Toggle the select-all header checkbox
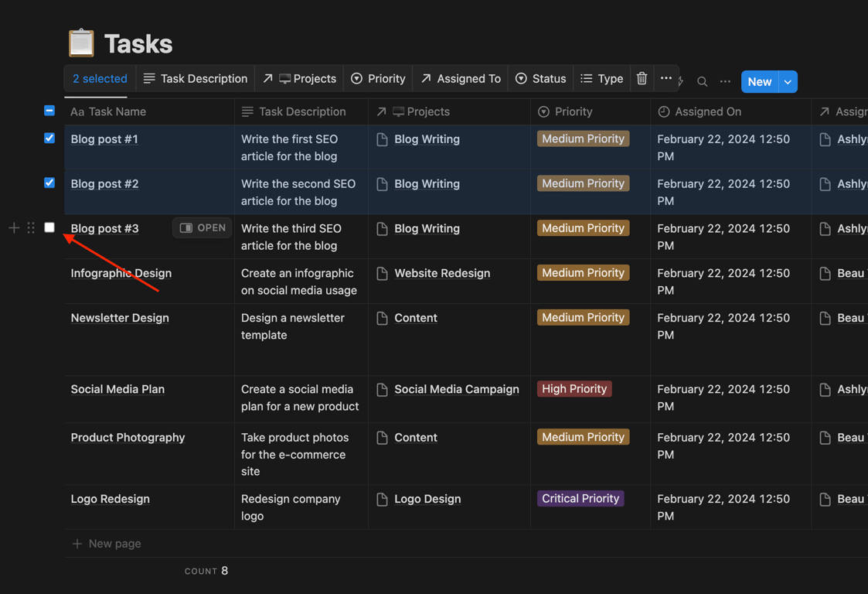The width and height of the screenshot is (868, 594). point(49,111)
